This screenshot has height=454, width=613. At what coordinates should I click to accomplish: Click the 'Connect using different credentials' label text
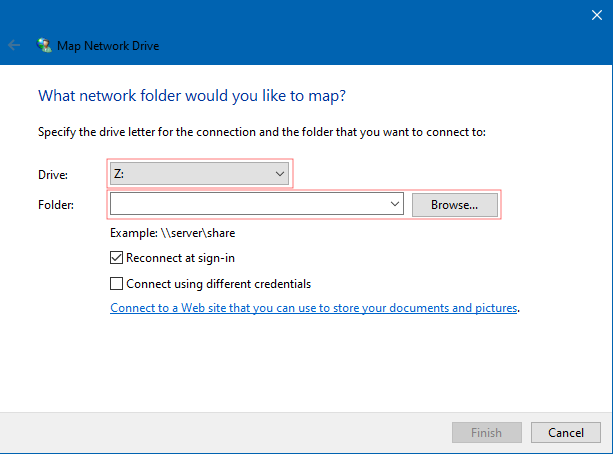tap(218, 283)
